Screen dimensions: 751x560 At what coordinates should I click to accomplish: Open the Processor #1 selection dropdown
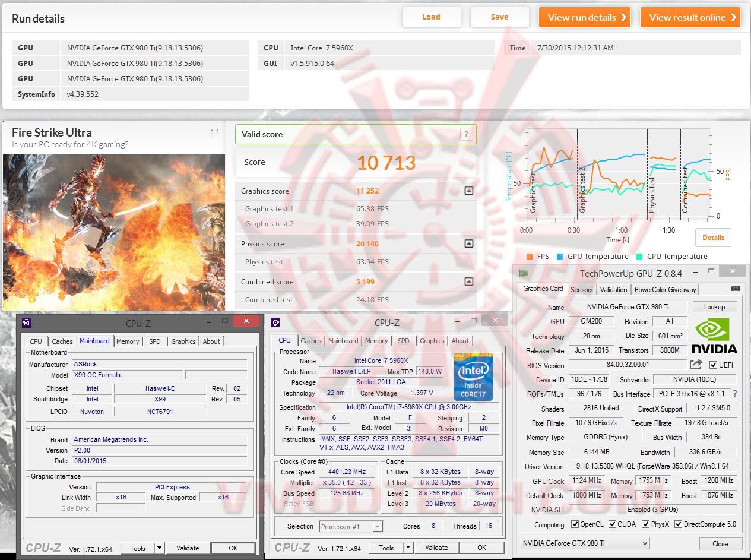coord(351,526)
